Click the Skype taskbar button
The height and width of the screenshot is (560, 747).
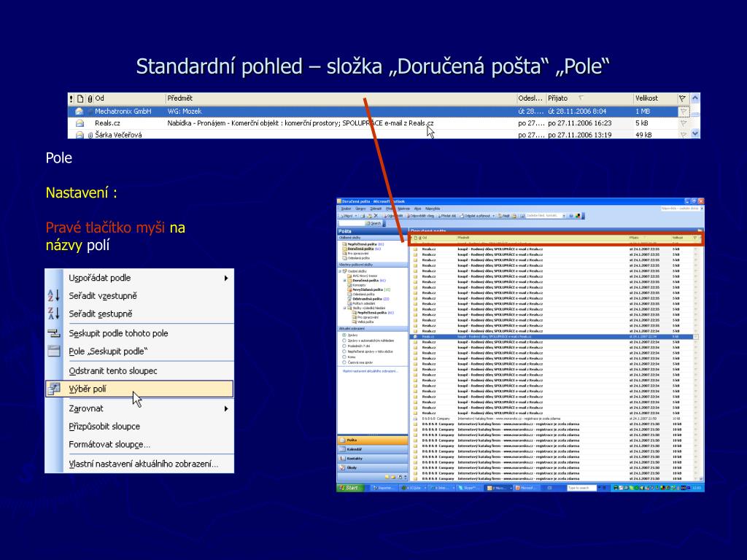pyautogui.click(x=469, y=488)
